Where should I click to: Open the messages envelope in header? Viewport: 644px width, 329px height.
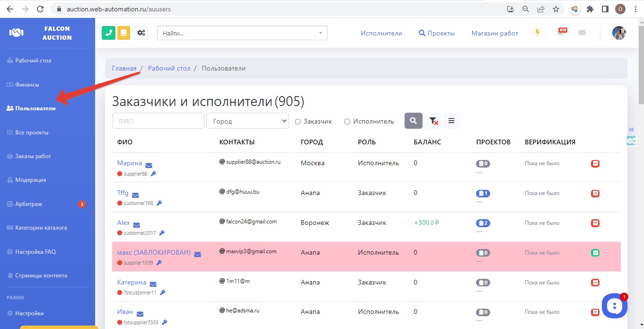582,33
